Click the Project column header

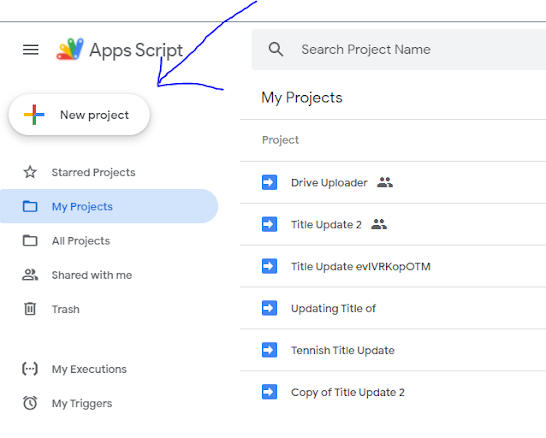[x=280, y=140]
